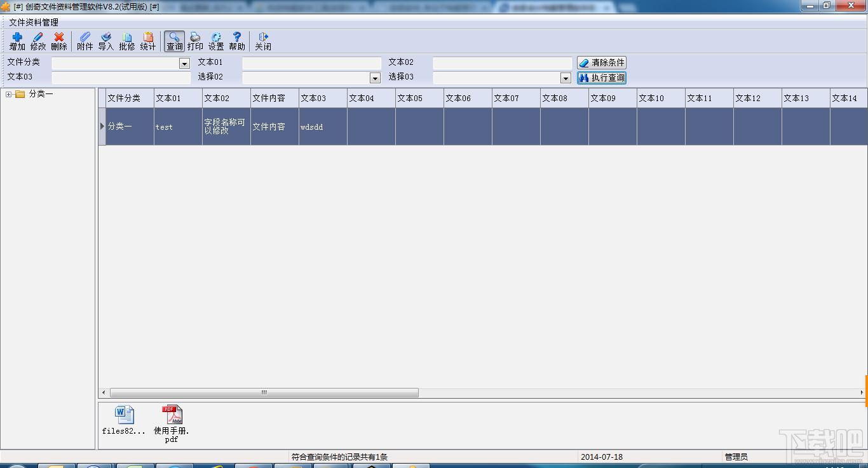Click the 文本01 column header
The height and width of the screenshot is (468, 868).
coord(178,98)
